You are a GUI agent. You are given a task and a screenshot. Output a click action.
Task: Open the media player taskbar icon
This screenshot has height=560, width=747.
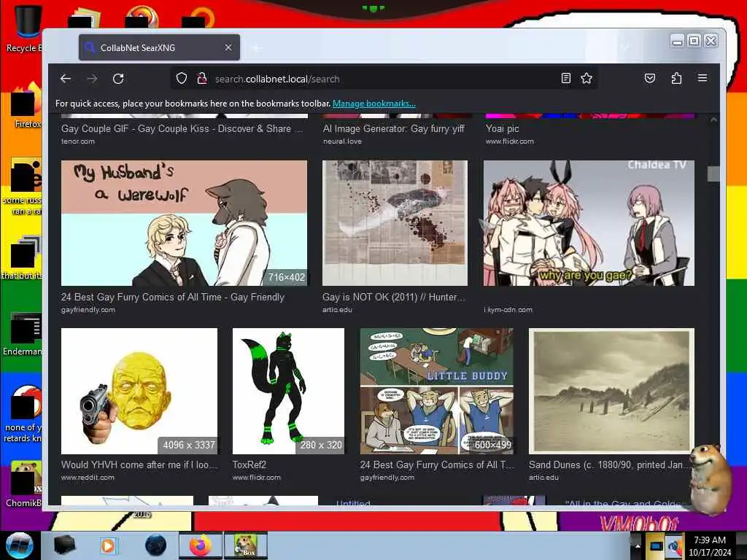(x=108, y=545)
